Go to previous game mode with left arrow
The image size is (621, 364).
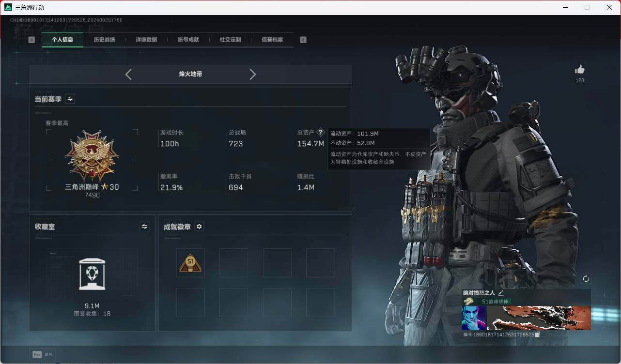tap(128, 74)
